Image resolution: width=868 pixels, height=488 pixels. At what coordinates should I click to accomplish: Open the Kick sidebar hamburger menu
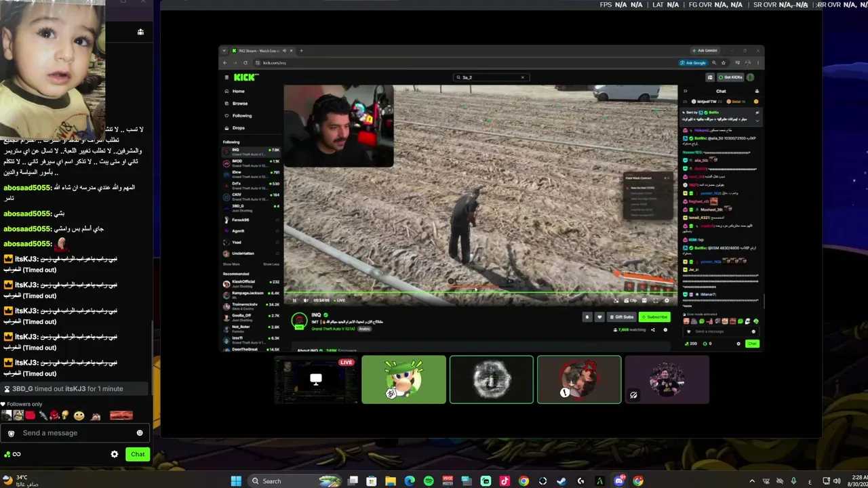pos(226,77)
